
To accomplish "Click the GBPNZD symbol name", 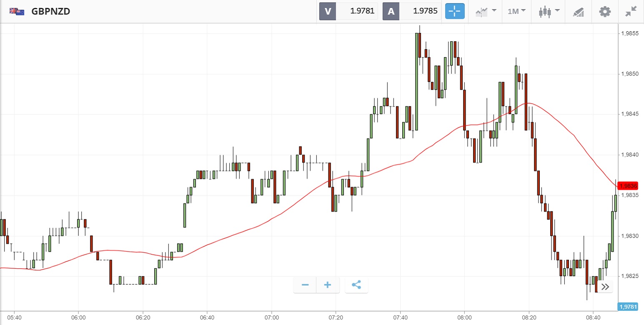I will click(x=50, y=11).
